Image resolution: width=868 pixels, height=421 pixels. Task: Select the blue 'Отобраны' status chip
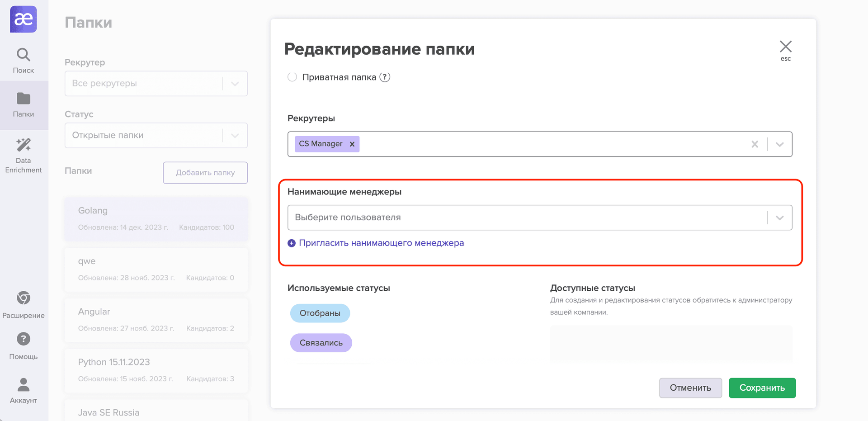pyautogui.click(x=320, y=313)
